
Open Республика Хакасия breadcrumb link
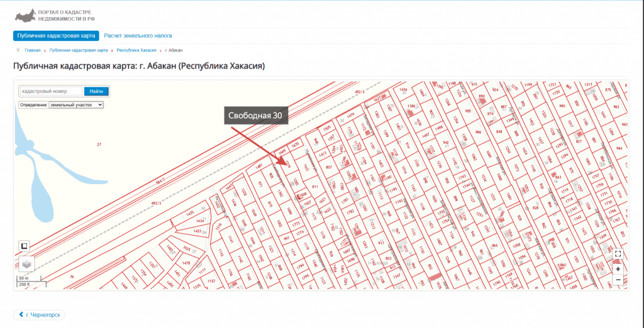click(x=136, y=50)
